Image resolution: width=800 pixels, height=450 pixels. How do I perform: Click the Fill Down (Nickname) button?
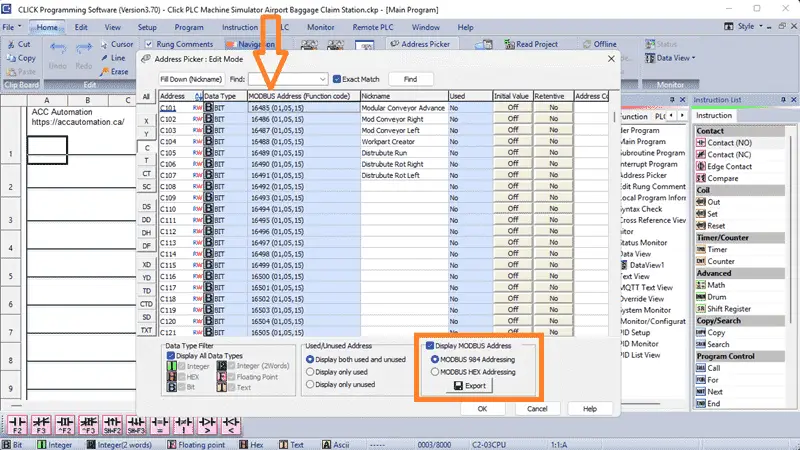(x=191, y=79)
